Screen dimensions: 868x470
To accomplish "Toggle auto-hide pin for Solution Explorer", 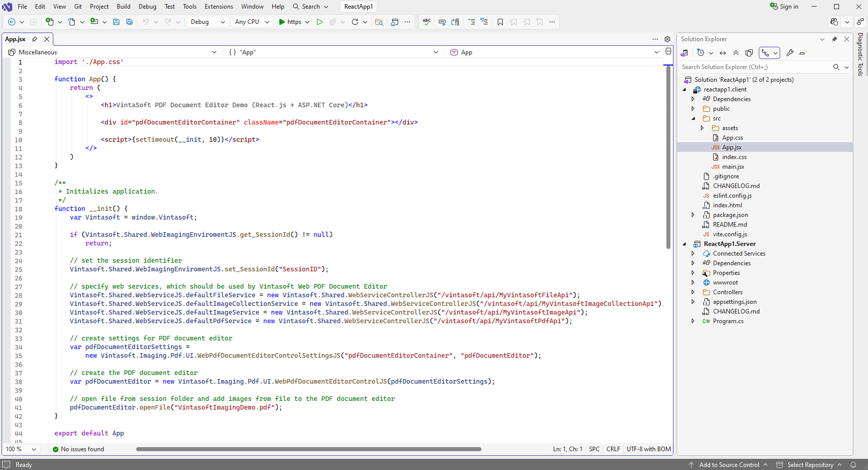I will (x=834, y=39).
